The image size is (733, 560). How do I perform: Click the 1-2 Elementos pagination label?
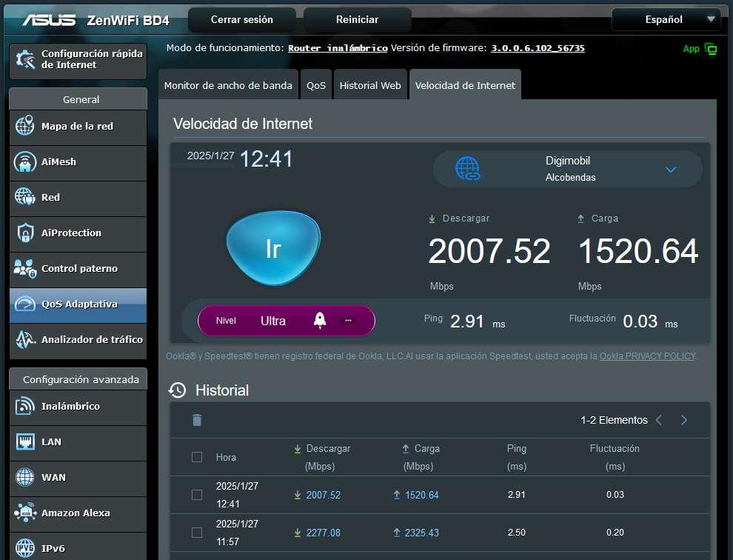tap(614, 420)
